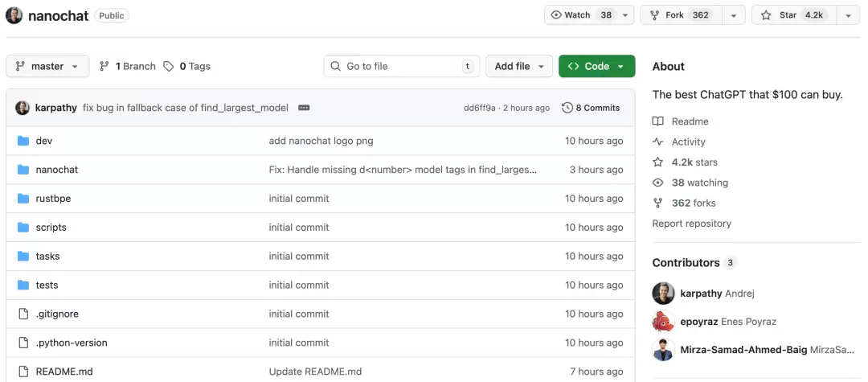The height and width of the screenshot is (382, 868).
Task: Open the Activity link in About
Action: 688,142
